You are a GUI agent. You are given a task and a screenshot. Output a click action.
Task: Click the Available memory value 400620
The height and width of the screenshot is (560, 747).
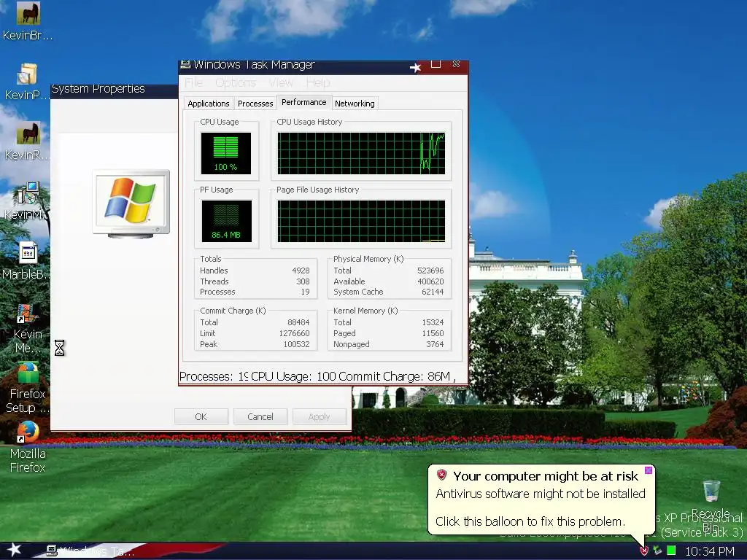[430, 281]
